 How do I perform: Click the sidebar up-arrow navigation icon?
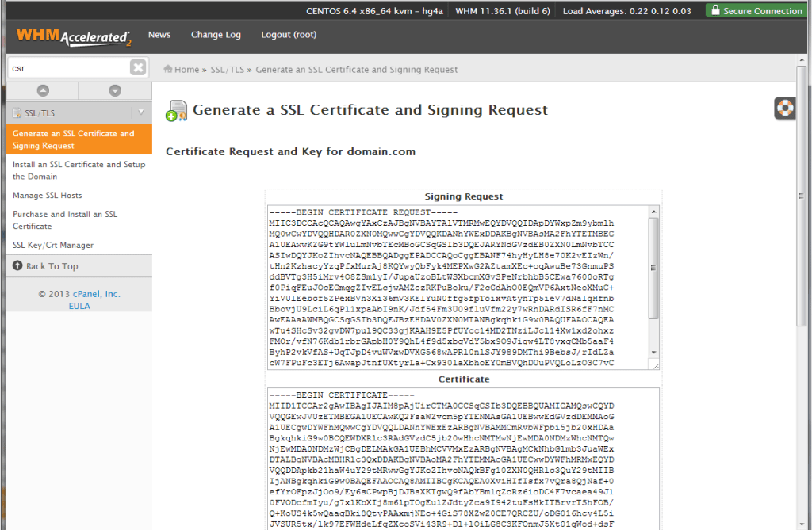pos(43,90)
